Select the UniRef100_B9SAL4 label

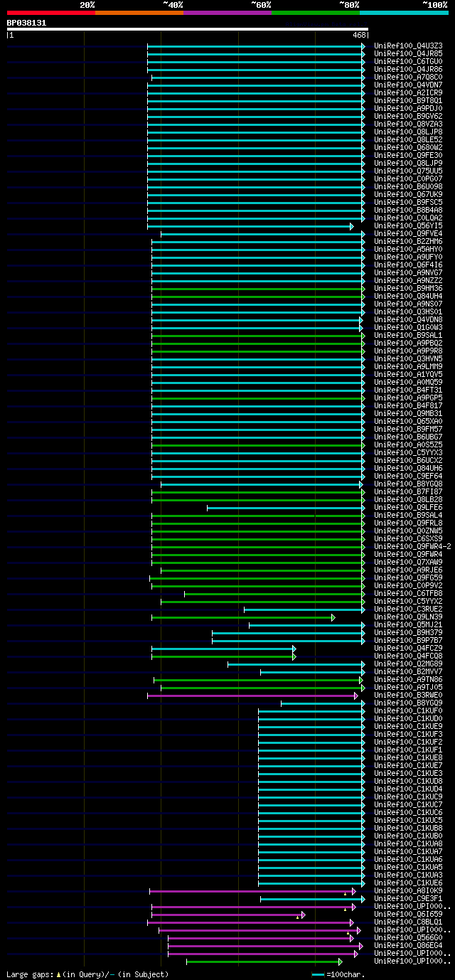[x=408, y=515]
